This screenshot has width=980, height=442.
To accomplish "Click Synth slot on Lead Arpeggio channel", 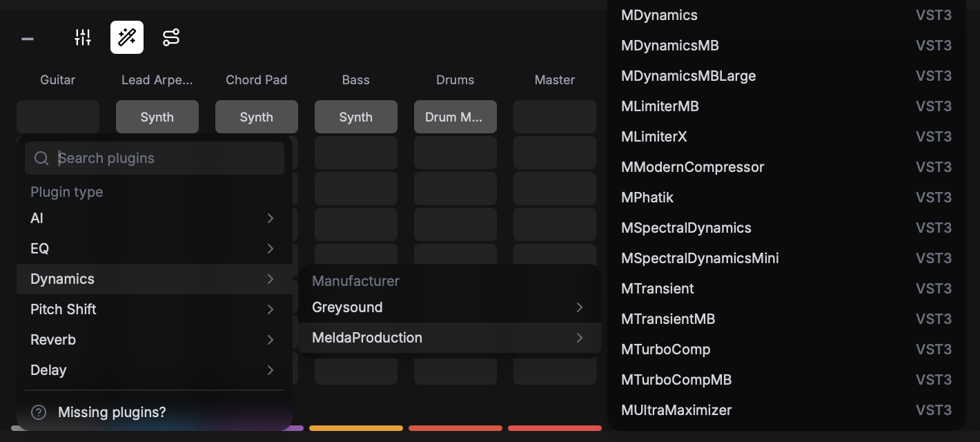I will [x=157, y=117].
